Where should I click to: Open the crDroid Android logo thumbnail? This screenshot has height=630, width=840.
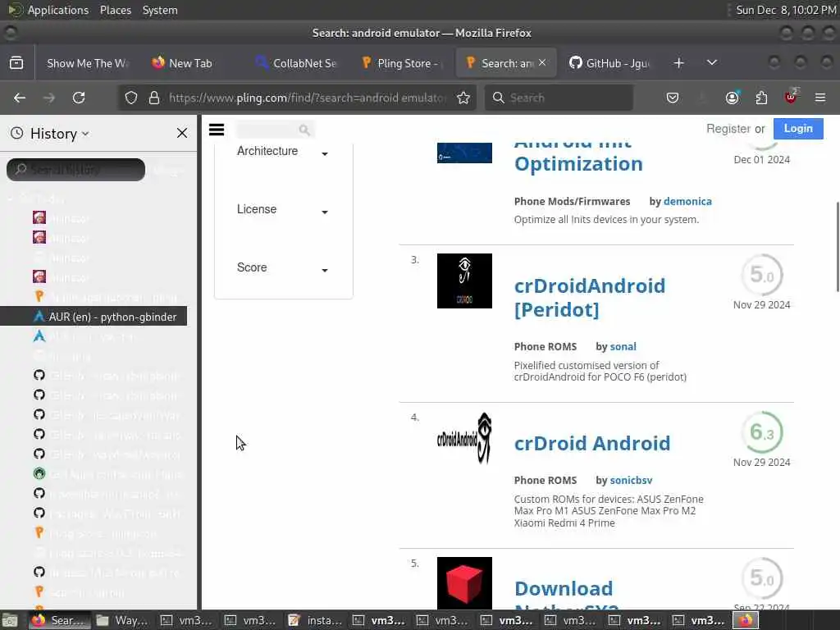click(x=464, y=438)
